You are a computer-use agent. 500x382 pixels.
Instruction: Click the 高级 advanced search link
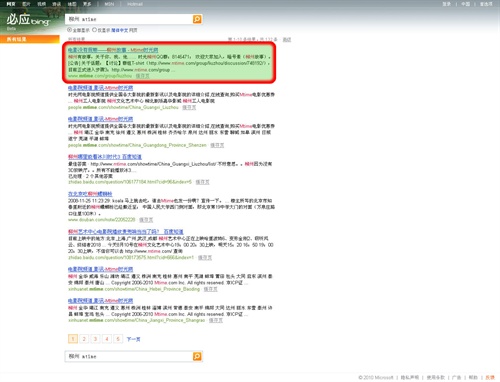coord(287,40)
